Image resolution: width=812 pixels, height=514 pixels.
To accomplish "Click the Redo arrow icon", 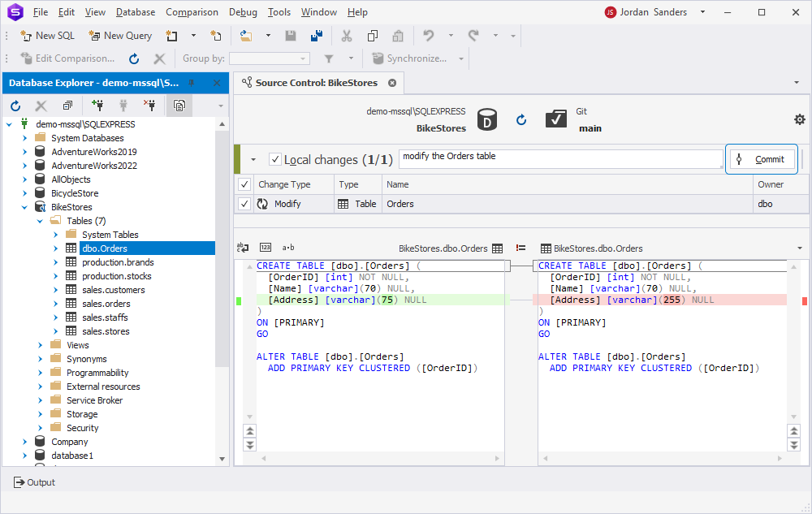I will [x=473, y=36].
